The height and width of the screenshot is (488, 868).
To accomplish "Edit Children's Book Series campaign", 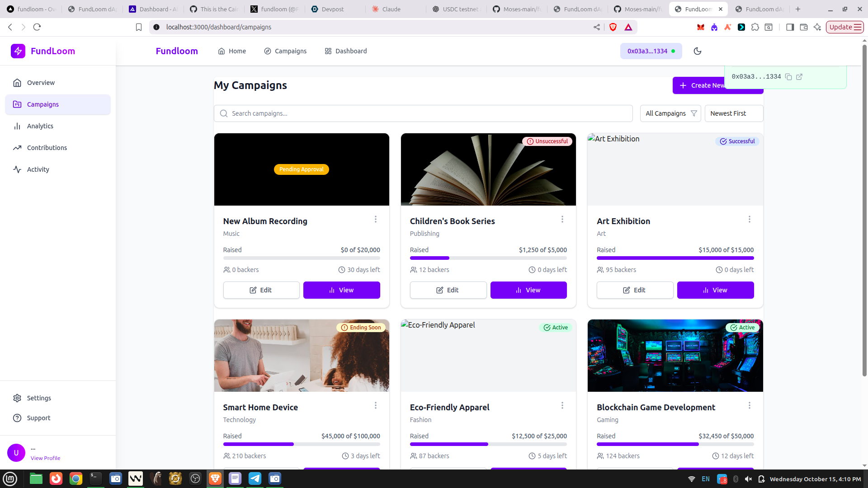I will click(448, 290).
